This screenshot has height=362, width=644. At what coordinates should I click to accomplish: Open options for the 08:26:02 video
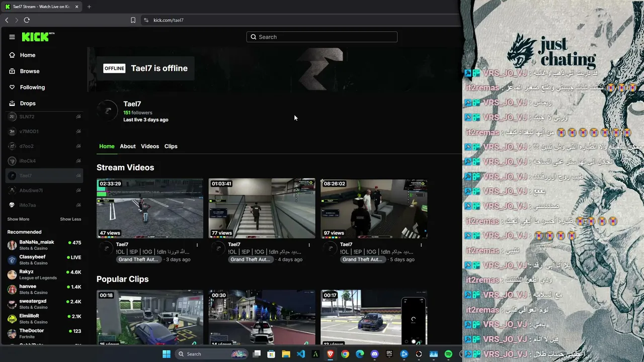click(x=421, y=245)
